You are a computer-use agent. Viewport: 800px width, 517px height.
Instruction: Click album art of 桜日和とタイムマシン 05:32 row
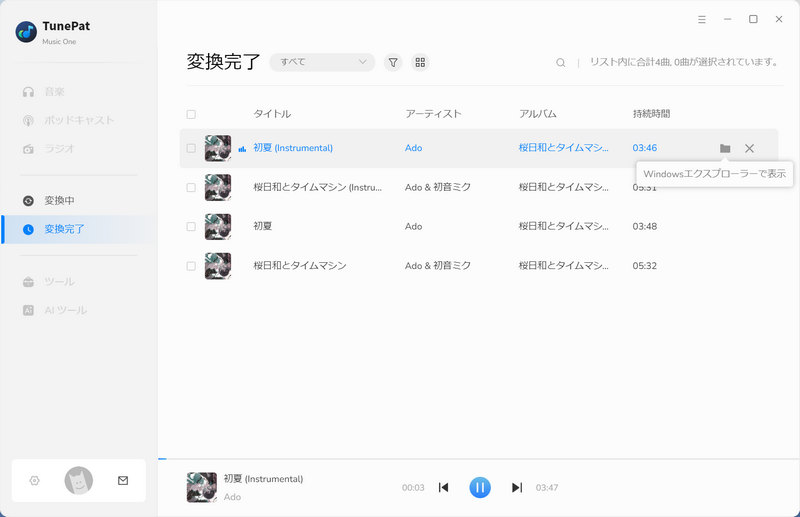pyautogui.click(x=218, y=266)
